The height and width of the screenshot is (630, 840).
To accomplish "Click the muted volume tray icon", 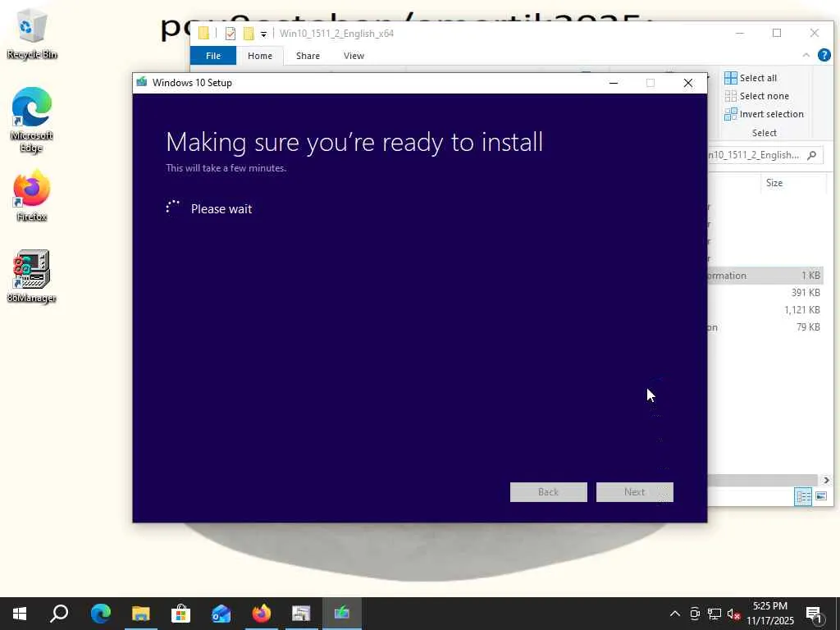I will click(x=733, y=614).
